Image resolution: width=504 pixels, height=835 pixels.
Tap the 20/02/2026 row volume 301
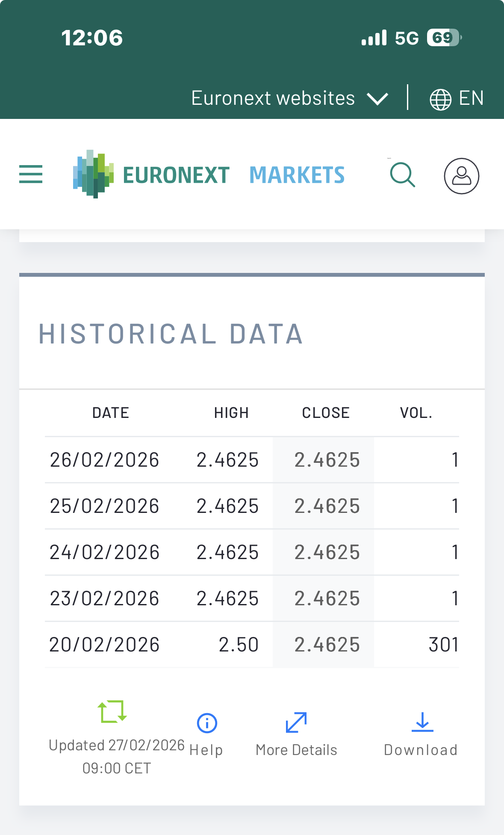[443, 645]
